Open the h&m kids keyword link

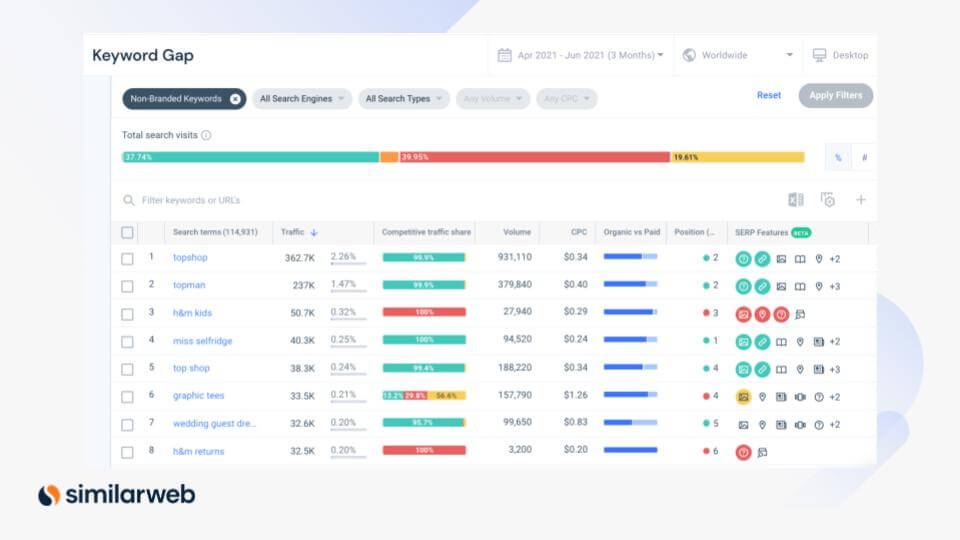(x=192, y=313)
